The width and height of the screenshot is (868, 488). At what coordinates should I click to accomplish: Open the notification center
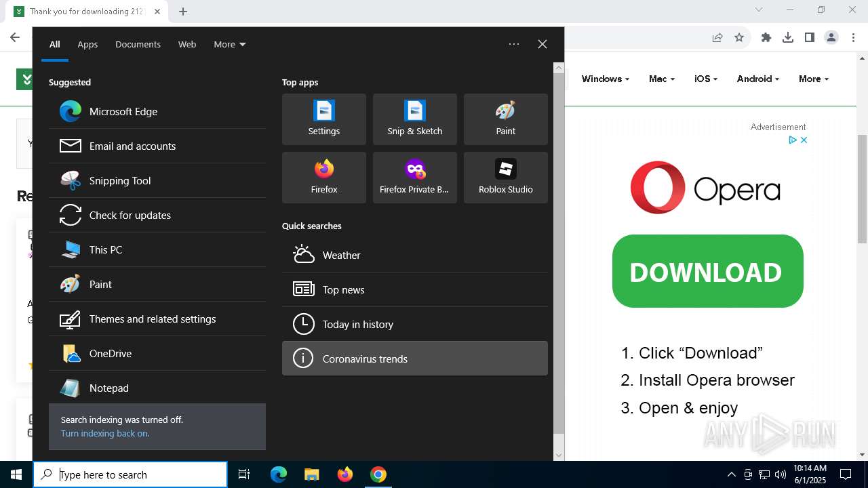pyautogui.click(x=846, y=474)
